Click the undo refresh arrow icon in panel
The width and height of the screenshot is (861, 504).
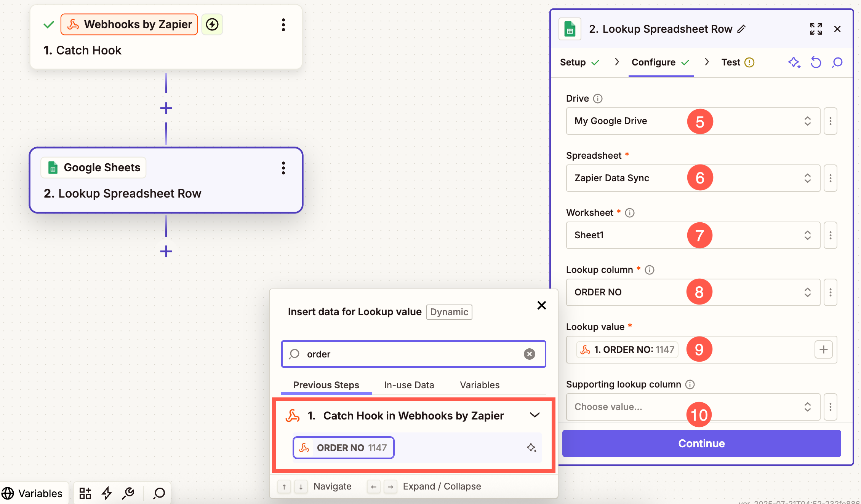click(816, 62)
